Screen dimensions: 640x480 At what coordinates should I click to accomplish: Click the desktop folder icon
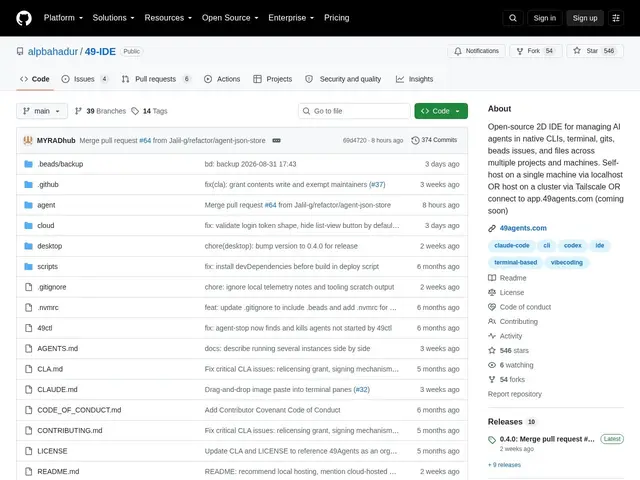(28, 246)
